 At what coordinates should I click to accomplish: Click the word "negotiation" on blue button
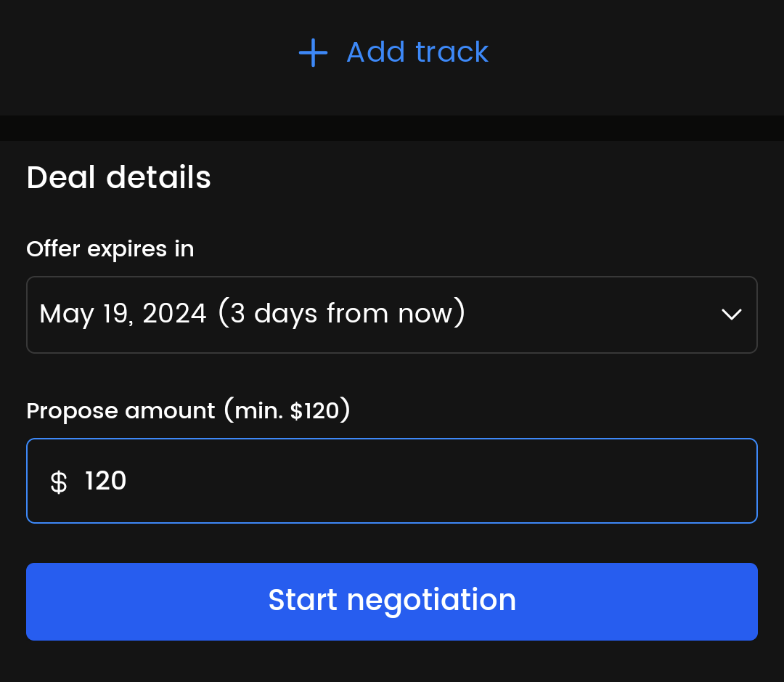[431, 601]
